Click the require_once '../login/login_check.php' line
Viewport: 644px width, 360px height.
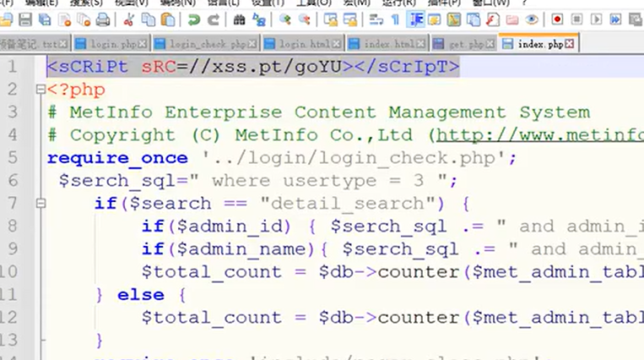pos(281,158)
